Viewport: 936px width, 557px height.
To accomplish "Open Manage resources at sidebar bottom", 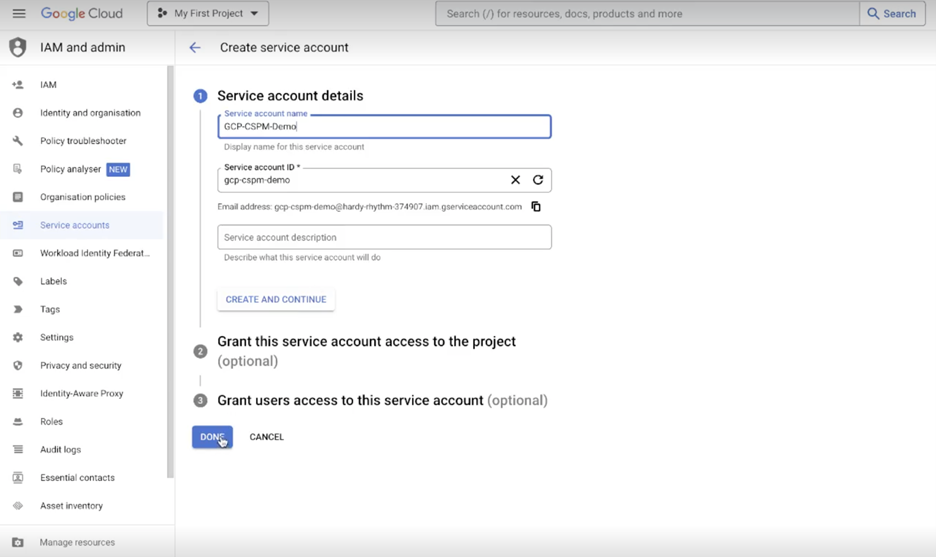I will [77, 542].
